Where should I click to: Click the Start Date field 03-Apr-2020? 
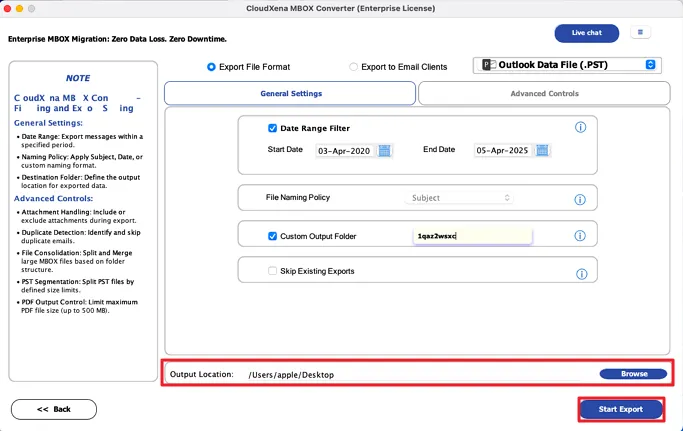click(x=345, y=151)
